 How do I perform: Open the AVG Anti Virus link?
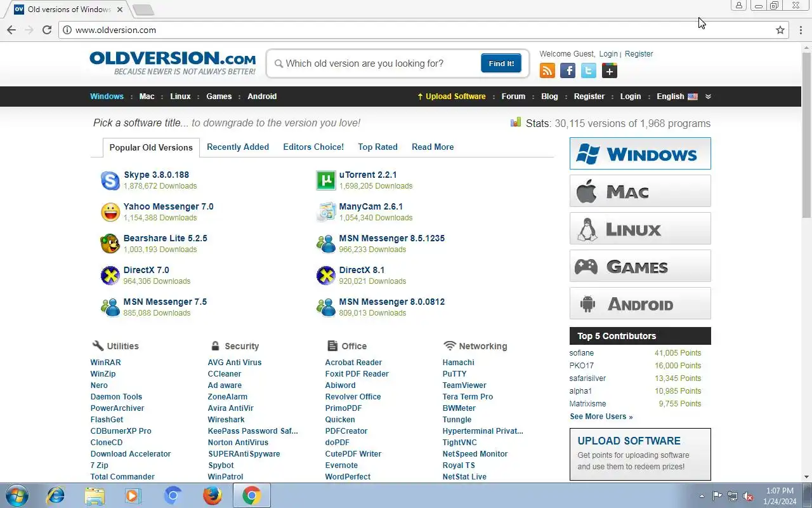[x=235, y=363]
